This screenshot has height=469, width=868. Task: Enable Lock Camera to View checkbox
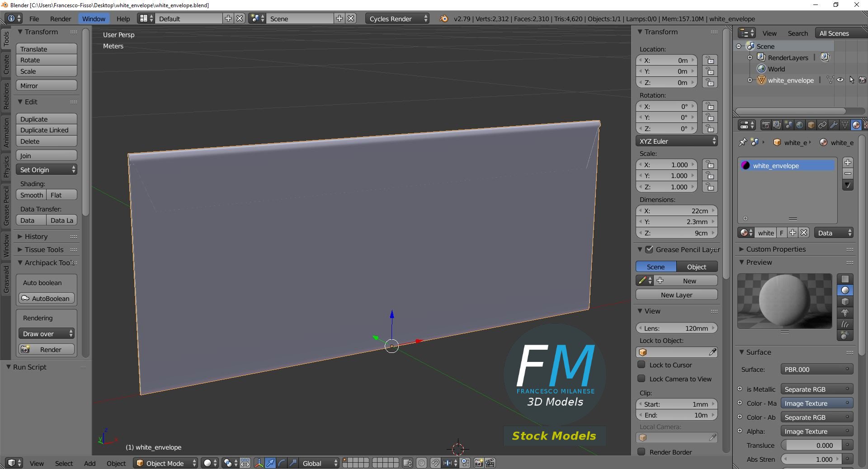641,379
